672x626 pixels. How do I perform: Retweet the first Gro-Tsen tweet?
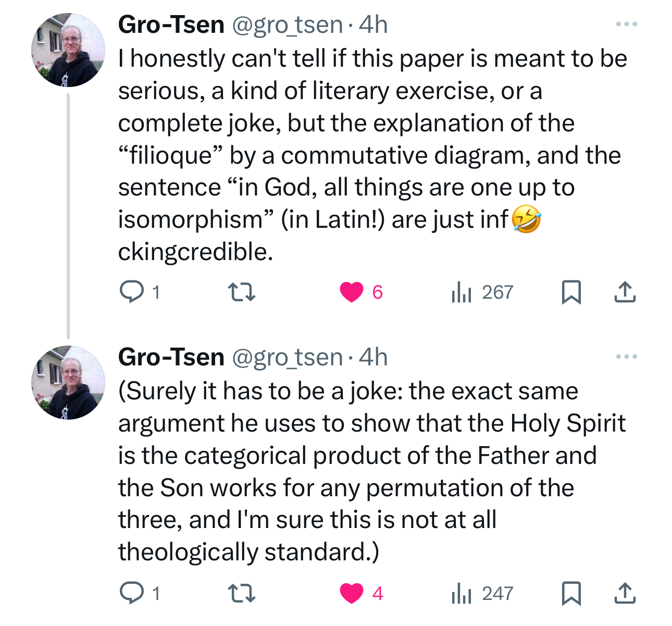click(x=242, y=292)
